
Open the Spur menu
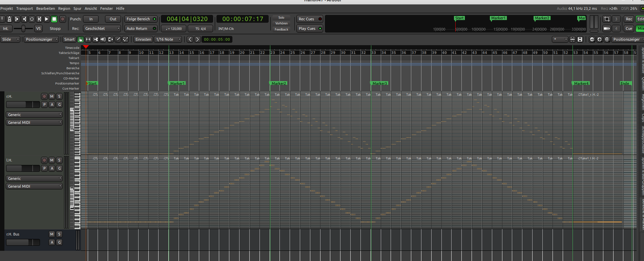(77, 8)
